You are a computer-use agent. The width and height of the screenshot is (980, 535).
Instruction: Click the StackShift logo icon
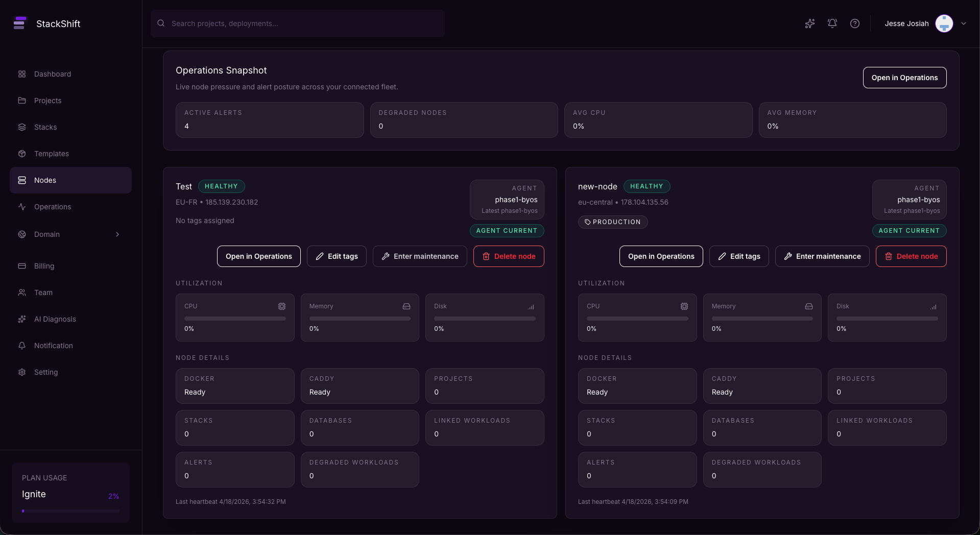pyautogui.click(x=19, y=23)
